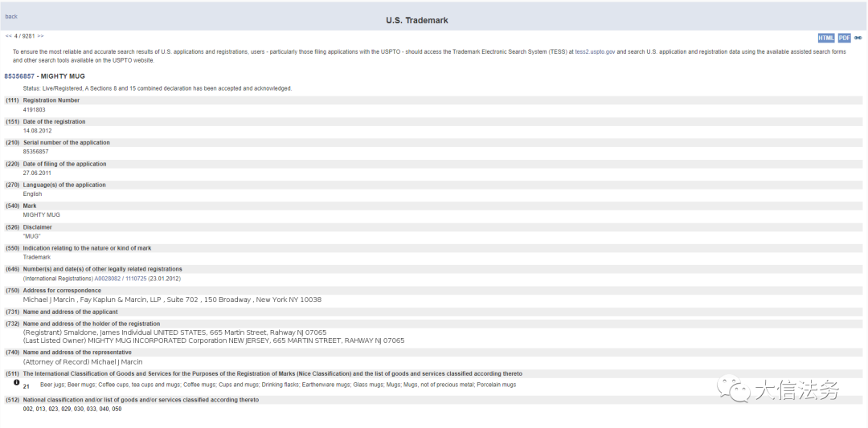The height and width of the screenshot is (428, 868).
Task: Go back via the back link
Action: 11,17
